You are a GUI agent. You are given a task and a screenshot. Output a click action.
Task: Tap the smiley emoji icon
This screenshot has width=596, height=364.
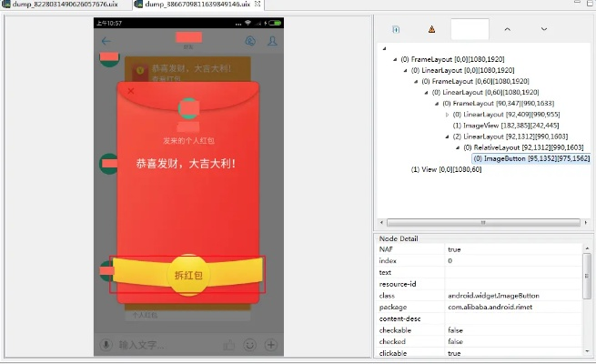pyautogui.click(x=250, y=345)
